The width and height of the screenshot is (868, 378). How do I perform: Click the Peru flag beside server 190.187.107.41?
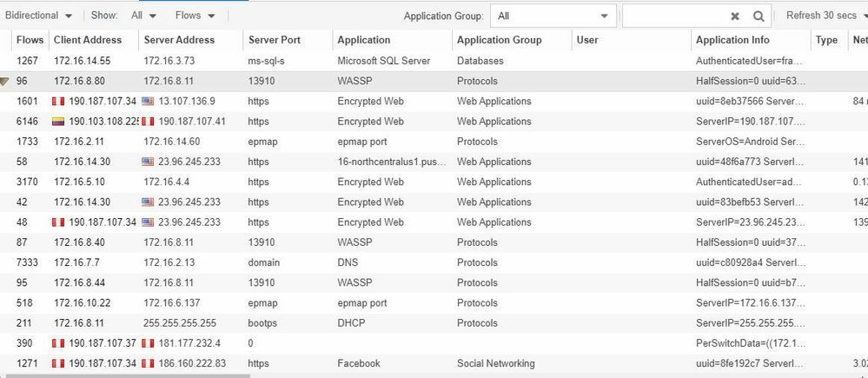click(148, 122)
